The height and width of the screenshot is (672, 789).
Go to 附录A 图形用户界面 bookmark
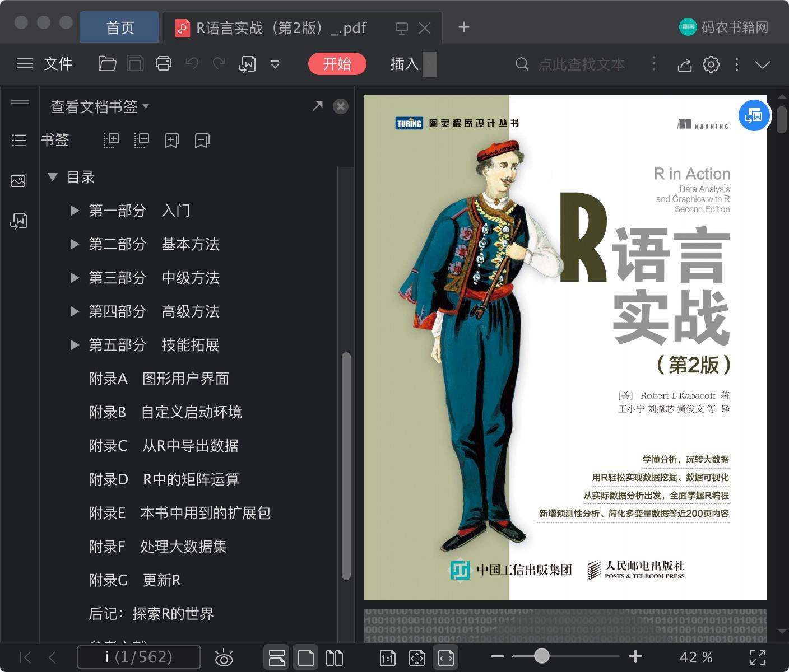pyautogui.click(x=159, y=379)
